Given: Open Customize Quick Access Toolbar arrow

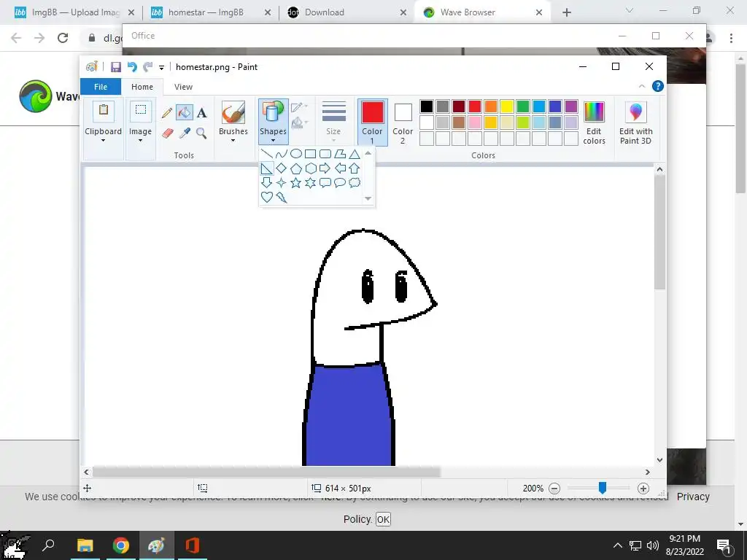Looking at the screenshot, I should [x=161, y=68].
